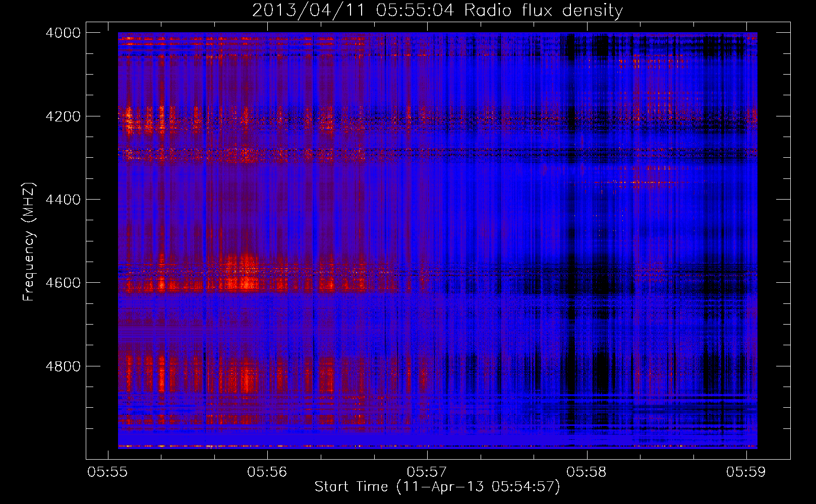This screenshot has height=504, width=816.
Task: Click the 05:57 time axis label
Action: click(x=427, y=472)
